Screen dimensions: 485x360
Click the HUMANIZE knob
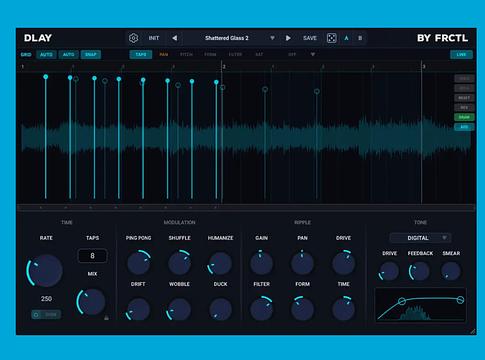click(x=220, y=263)
